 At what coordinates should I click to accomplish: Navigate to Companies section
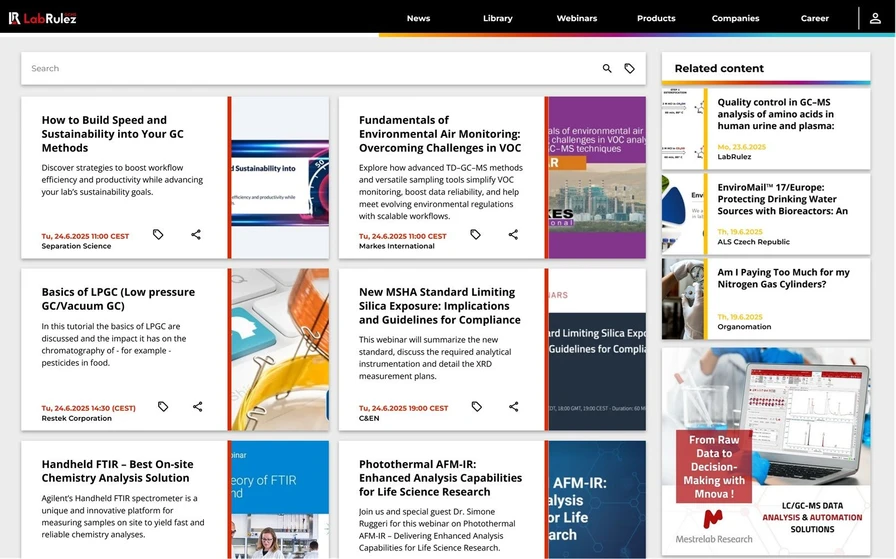point(735,18)
